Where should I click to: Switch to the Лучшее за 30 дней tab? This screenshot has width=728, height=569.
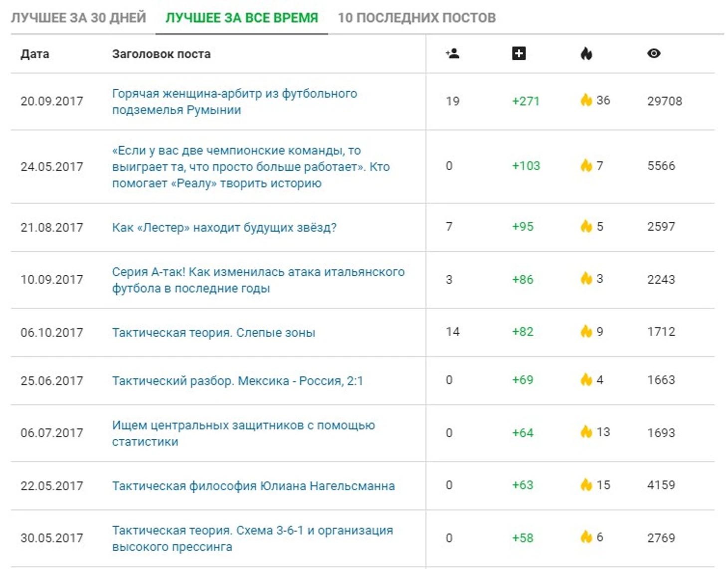pos(79,18)
